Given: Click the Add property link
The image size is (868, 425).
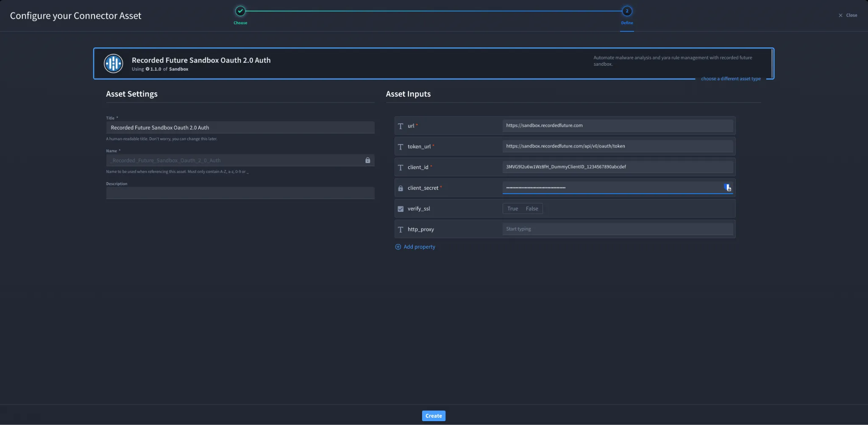Looking at the screenshot, I should coord(419,247).
